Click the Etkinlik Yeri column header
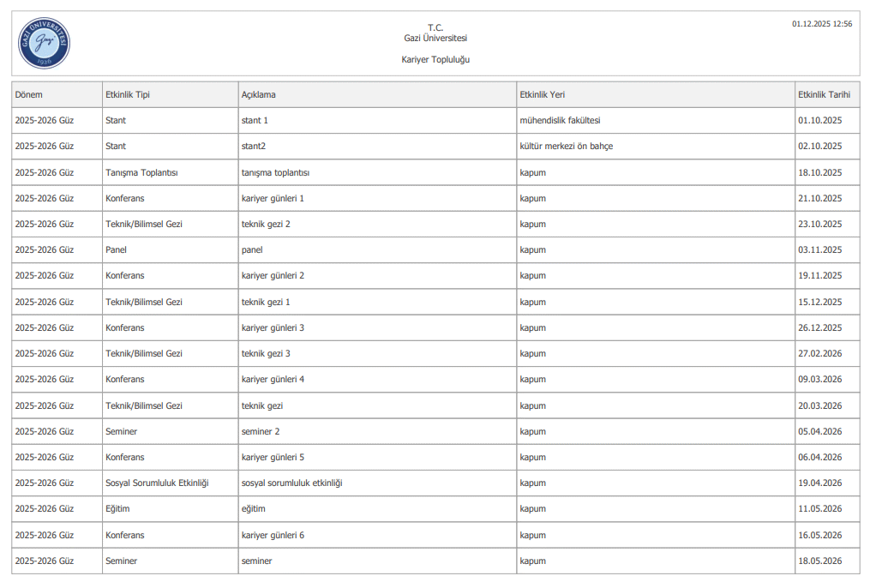Viewport: 870px width, 588px height. coord(543,95)
